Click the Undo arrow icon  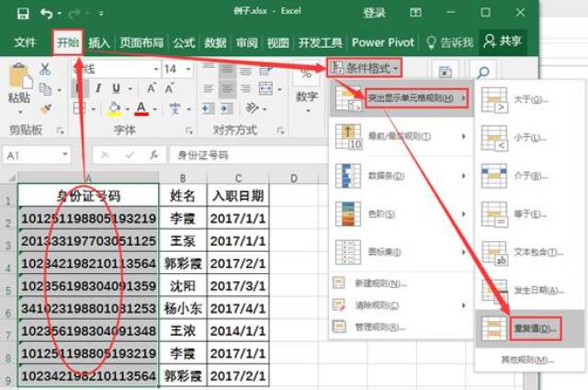(47, 14)
